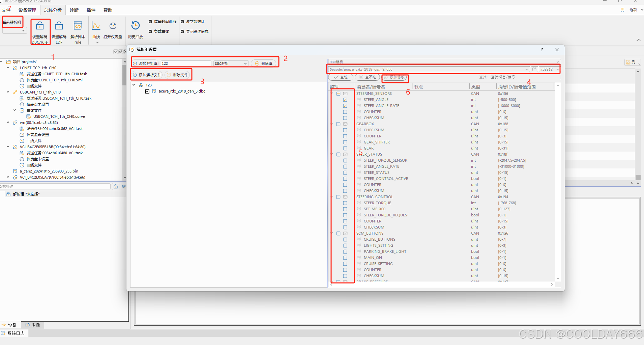Switch to the 诊断 ribbon tab
Screen dimensions: 644x345
[x=74, y=10]
